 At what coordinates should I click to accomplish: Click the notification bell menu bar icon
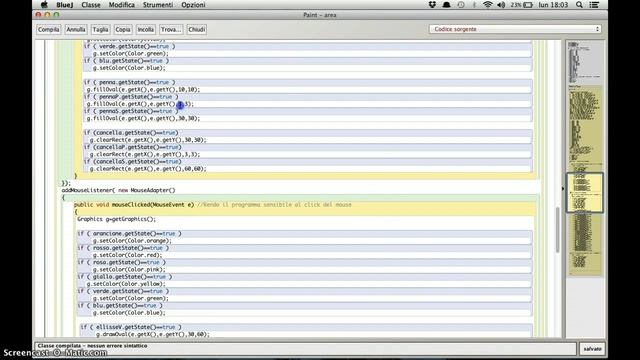447,5
